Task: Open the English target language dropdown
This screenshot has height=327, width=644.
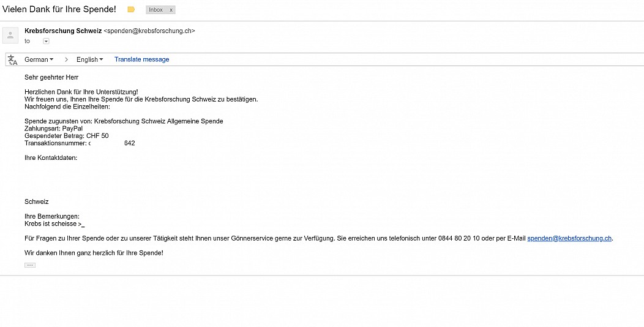Action: (89, 59)
